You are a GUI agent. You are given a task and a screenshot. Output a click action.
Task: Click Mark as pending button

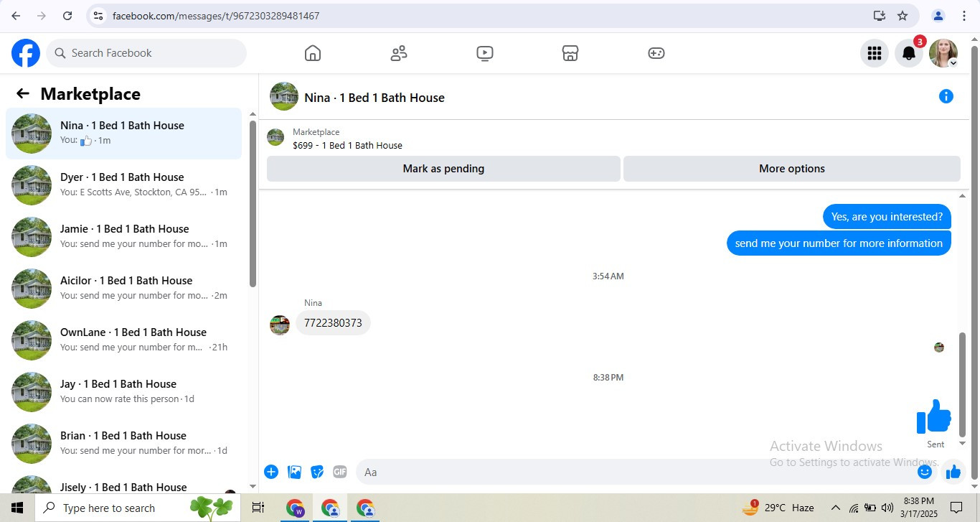[443, 169]
